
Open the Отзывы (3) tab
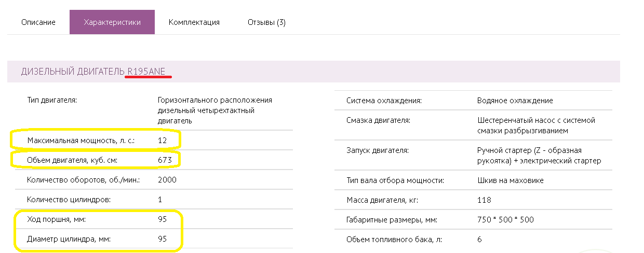point(266,22)
